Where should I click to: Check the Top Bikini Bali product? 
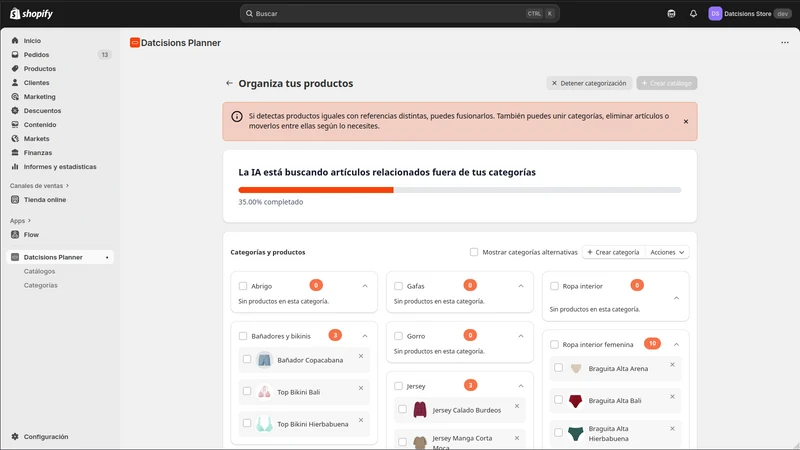pyautogui.click(x=247, y=391)
